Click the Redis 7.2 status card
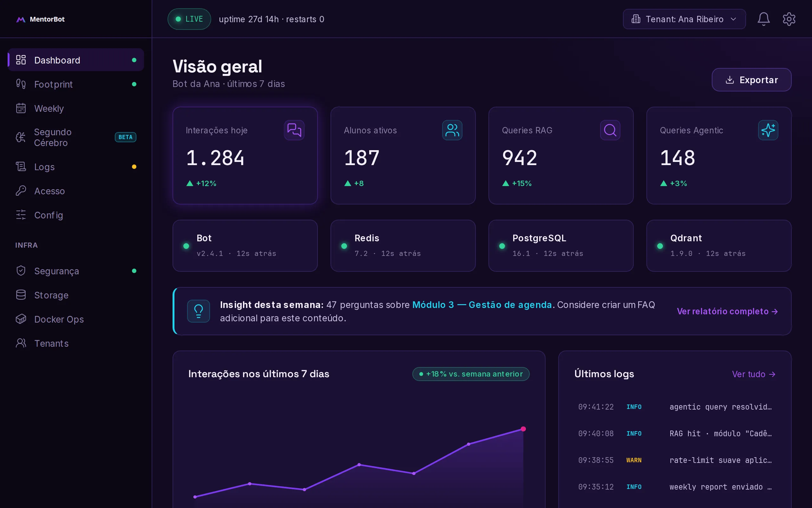The height and width of the screenshot is (508, 812). (403, 246)
